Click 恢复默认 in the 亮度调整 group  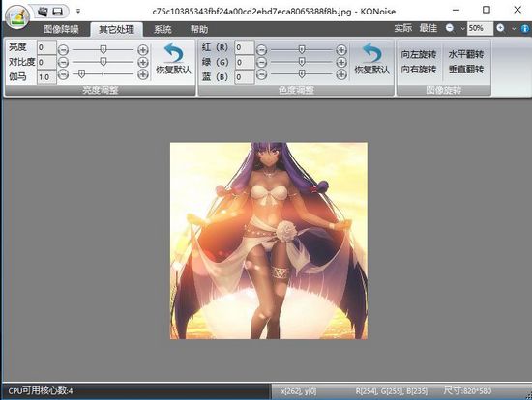coord(173,58)
